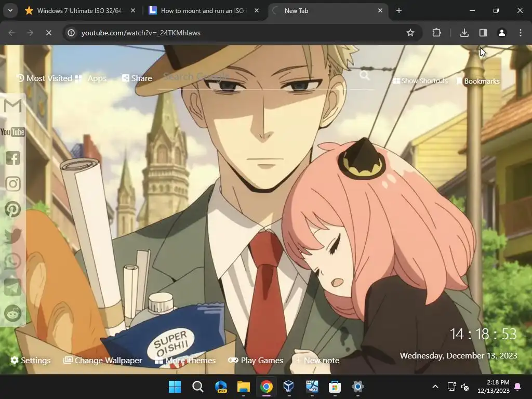Open YouTube shortcut in sidebar
The image size is (532, 399).
13,132
